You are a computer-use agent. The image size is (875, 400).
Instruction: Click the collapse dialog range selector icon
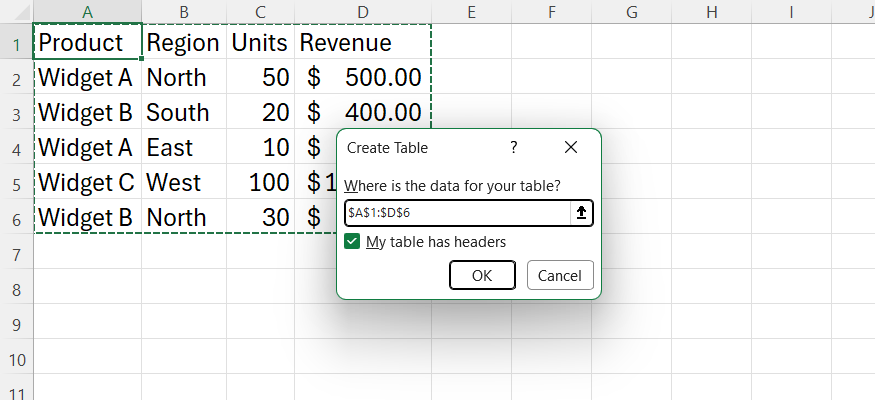[x=581, y=213]
